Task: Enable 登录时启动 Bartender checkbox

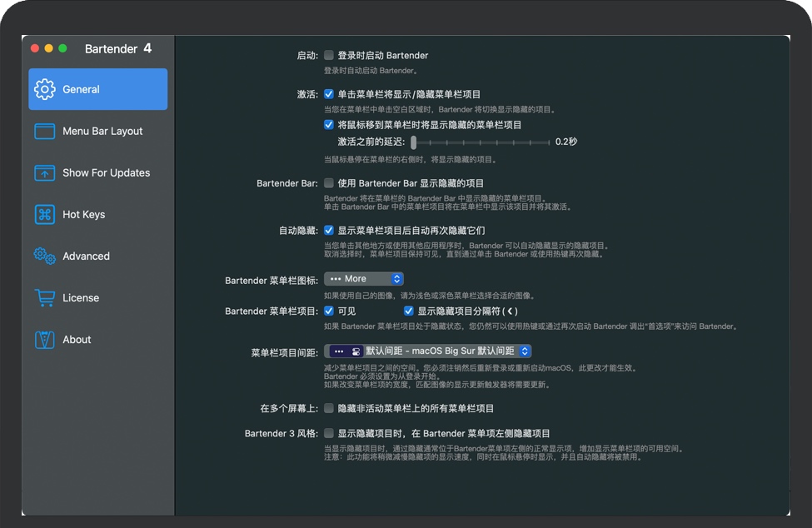Action: coord(329,55)
